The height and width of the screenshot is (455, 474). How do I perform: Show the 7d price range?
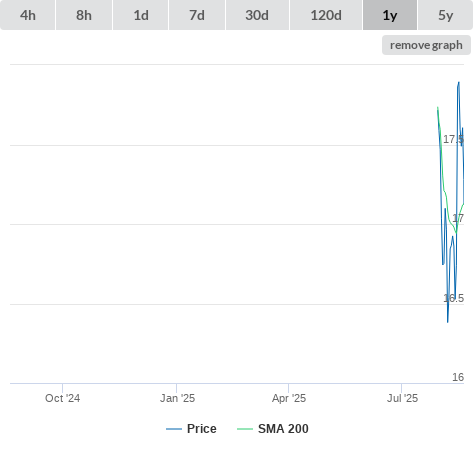(197, 15)
